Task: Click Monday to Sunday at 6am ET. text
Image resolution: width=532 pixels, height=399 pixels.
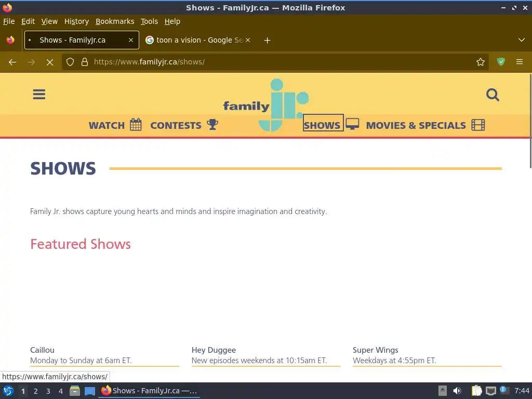Action: (x=81, y=361)
